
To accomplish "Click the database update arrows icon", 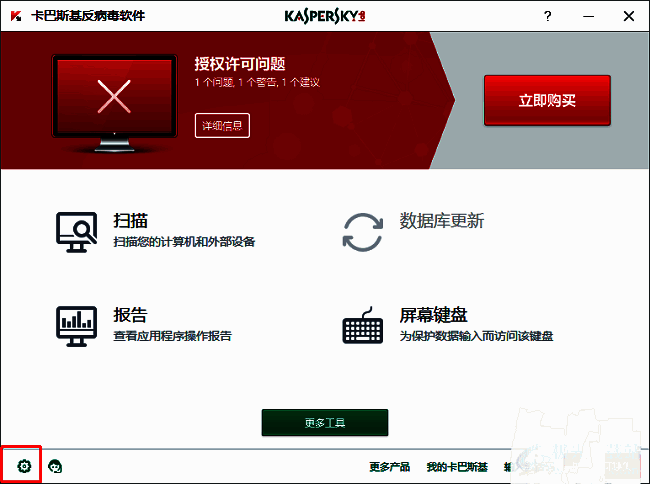I will [x=363, y=232].
